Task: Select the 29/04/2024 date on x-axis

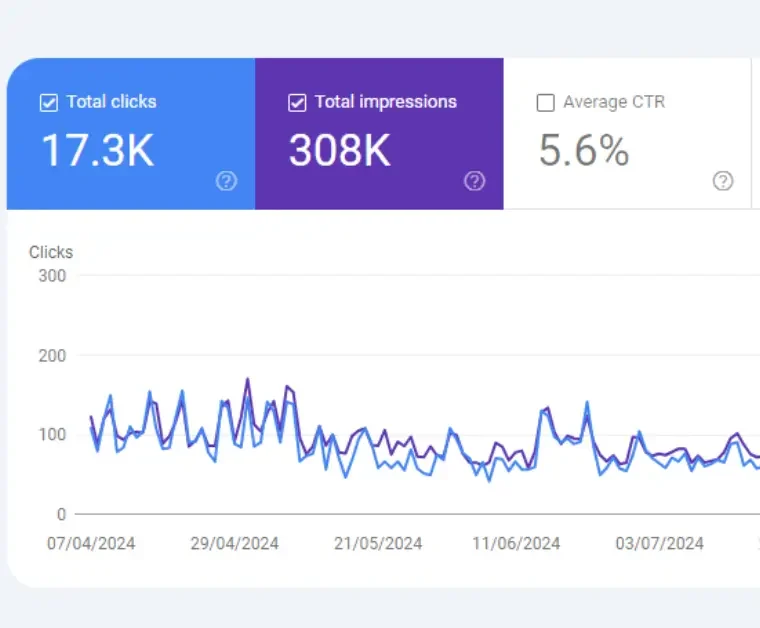Action: coord(234,544)
